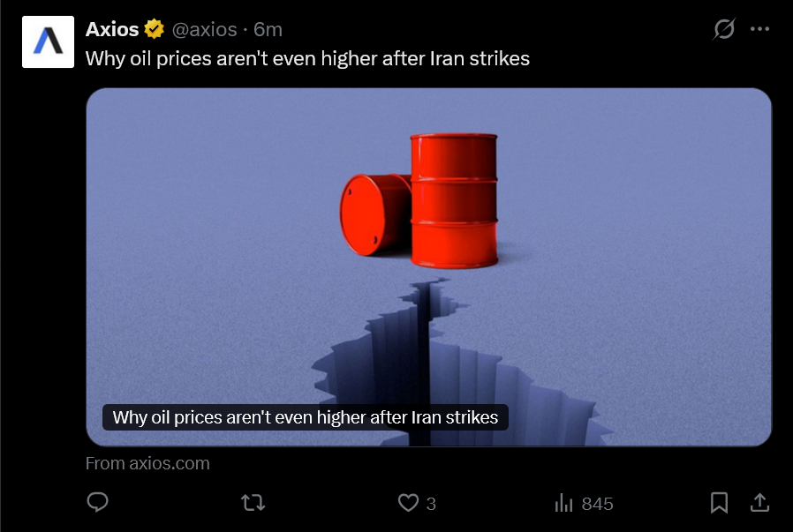Open view analytics bar-chart icon
The width and height of the screenshot is (793, 532).
[x=564, y=503]
